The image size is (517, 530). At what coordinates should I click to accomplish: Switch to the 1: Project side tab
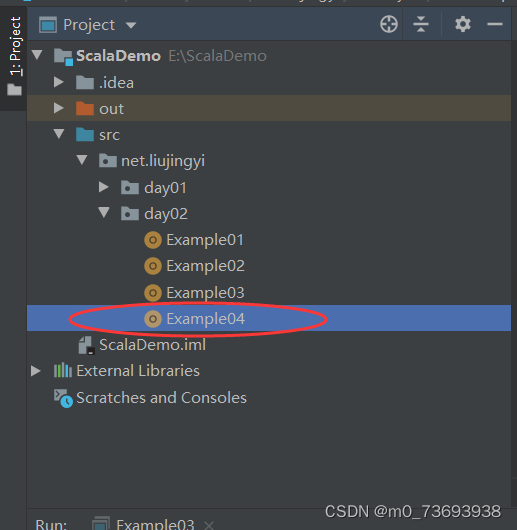(x=14, y=56)
